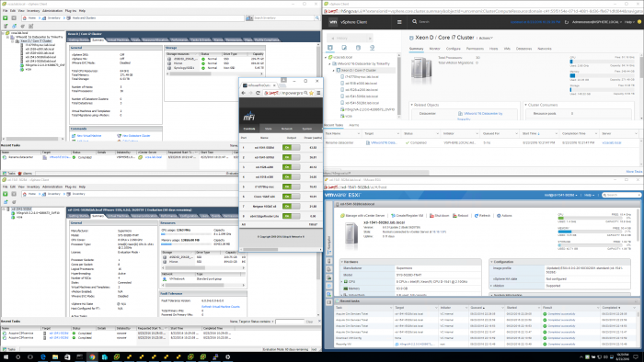Click the More Tasks link in the HTML5 client
This screenshot has width=644, height=362.
[x=634, y=172]
